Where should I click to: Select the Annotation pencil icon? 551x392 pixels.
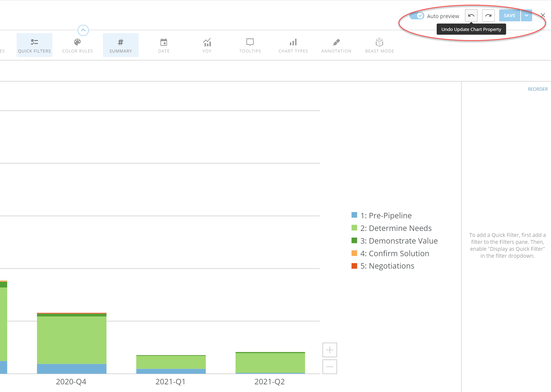coord(336,42)
